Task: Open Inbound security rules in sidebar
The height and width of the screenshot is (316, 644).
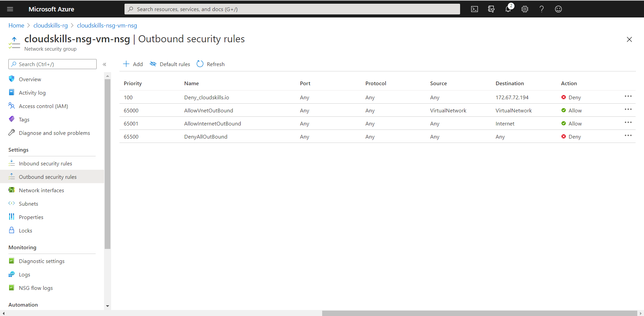Action: click(x=45, y=163)
